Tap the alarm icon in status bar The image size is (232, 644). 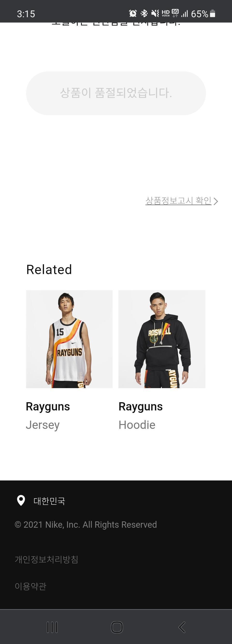(x=133, y=14)
